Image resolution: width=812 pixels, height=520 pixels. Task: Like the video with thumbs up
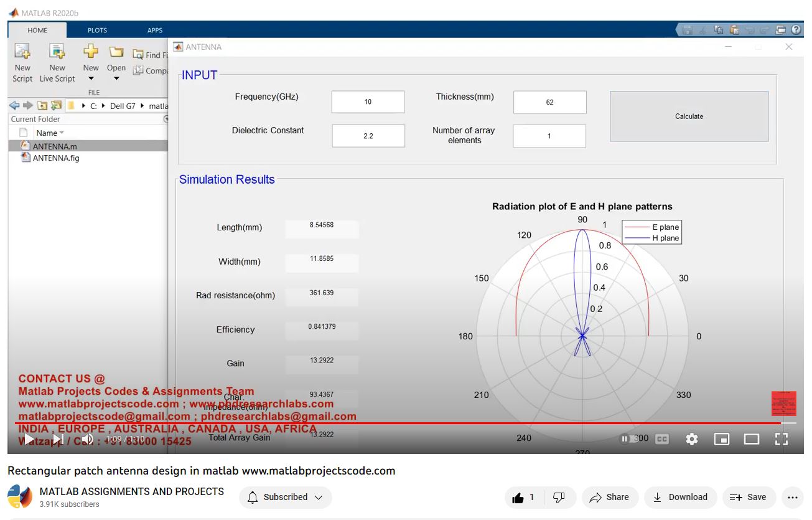(523, 497)
